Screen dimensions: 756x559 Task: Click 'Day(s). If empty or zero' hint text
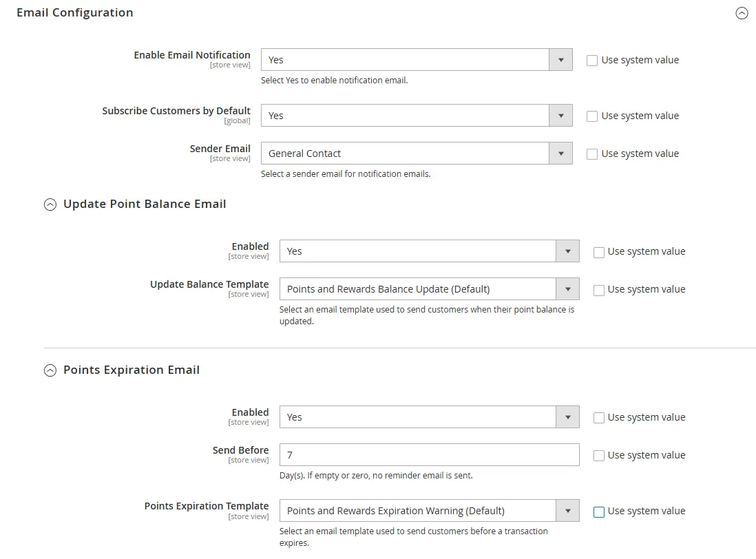pos(376,475)
